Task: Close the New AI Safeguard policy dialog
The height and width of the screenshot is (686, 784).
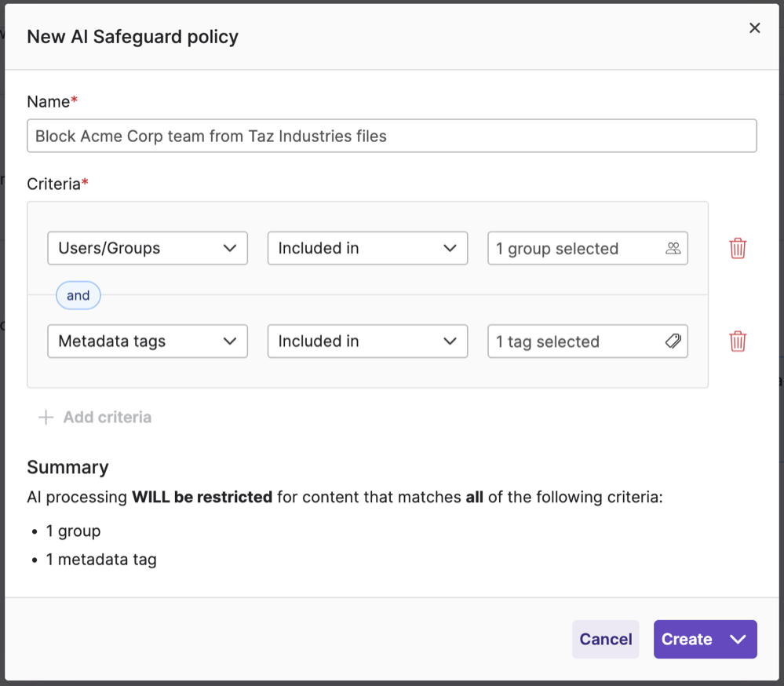Action: pos(754,28)
